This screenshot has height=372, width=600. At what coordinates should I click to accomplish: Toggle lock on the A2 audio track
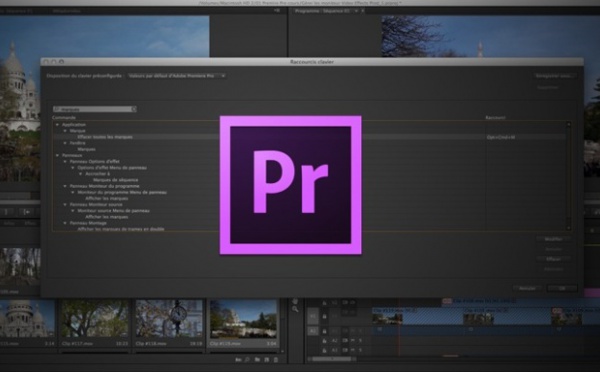pos(324,340)
